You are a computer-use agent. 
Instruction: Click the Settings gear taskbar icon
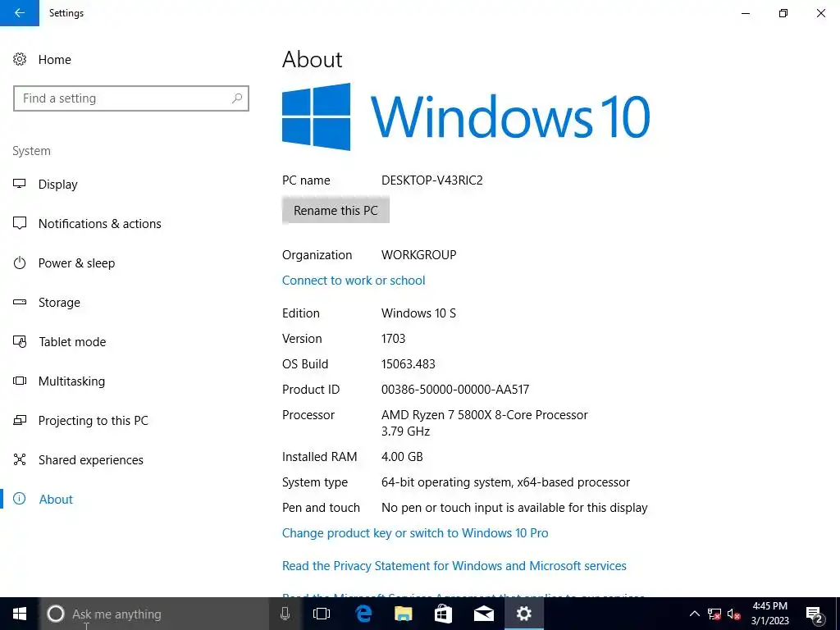tap(524, 614)
